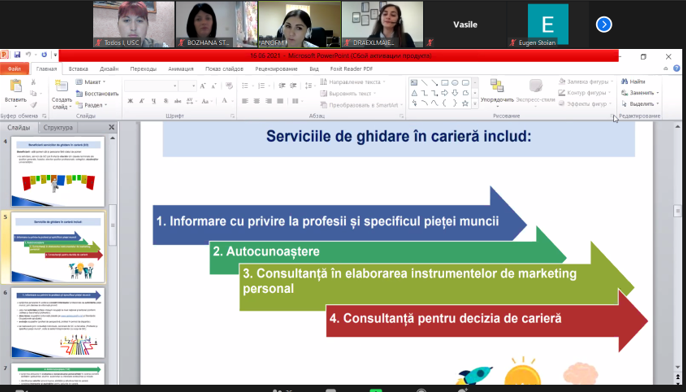The height and width of the screenshot is (392, 686).
Task: Click the Arrange (Упорядочить) icon
Action: [x=497, y=87]
